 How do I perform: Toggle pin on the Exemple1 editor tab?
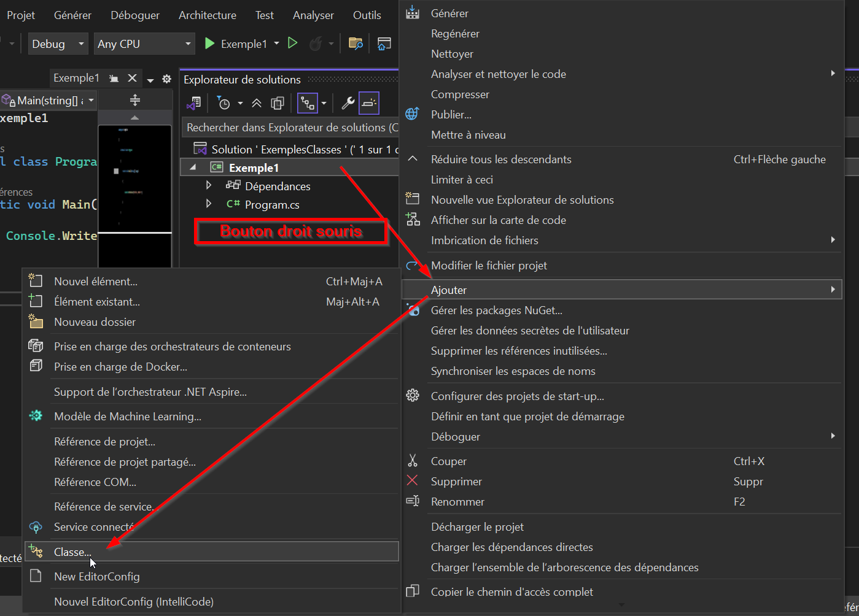click(x=114, y=79)
